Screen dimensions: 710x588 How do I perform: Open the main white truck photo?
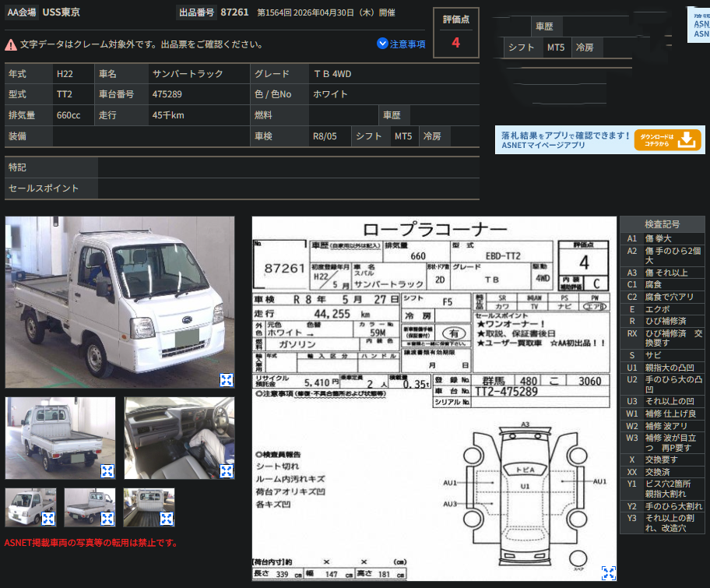pyautogui.click(x=120, y=302)
